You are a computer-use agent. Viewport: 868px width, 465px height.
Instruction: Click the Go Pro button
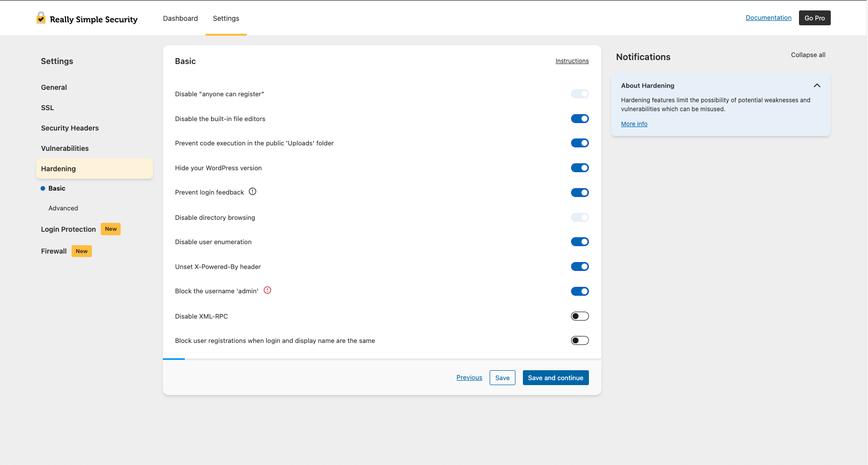coord(814,18)
